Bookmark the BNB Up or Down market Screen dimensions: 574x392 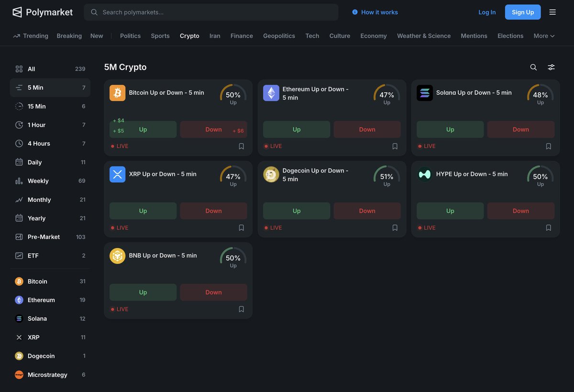[242, 309]
